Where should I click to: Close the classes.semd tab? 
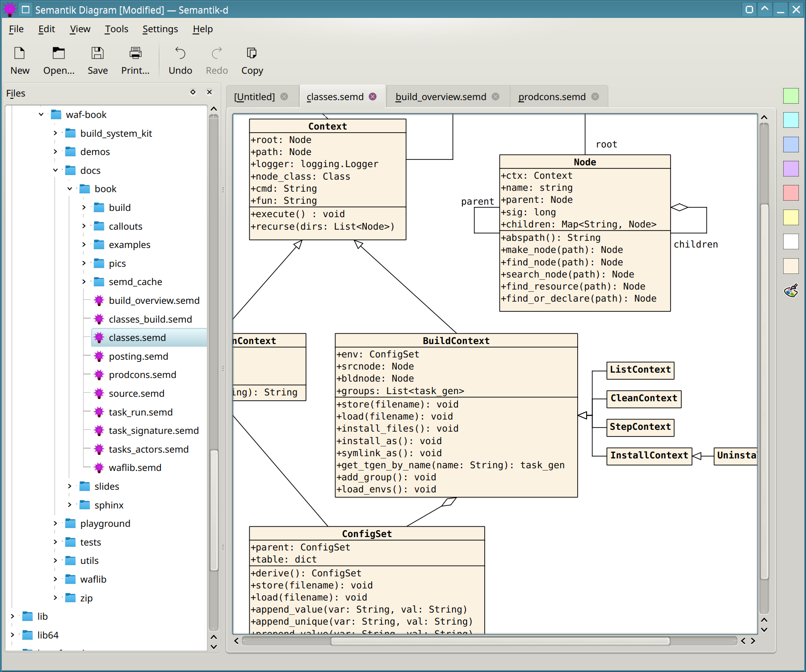pos(373,97)
